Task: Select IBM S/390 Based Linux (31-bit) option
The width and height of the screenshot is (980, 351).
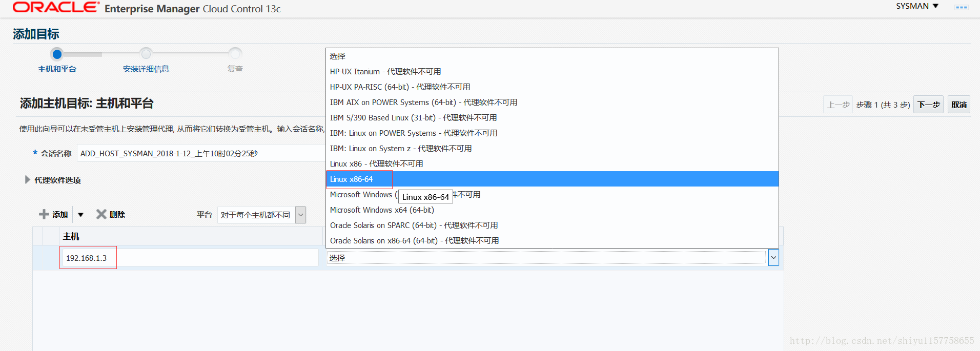Action: point(552,118)
